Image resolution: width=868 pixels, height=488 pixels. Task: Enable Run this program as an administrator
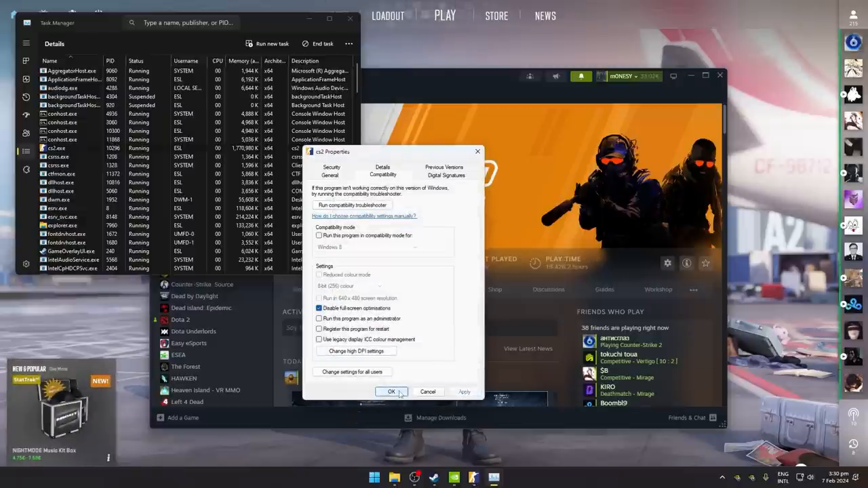pyautogui.click(x=319, y=319)
